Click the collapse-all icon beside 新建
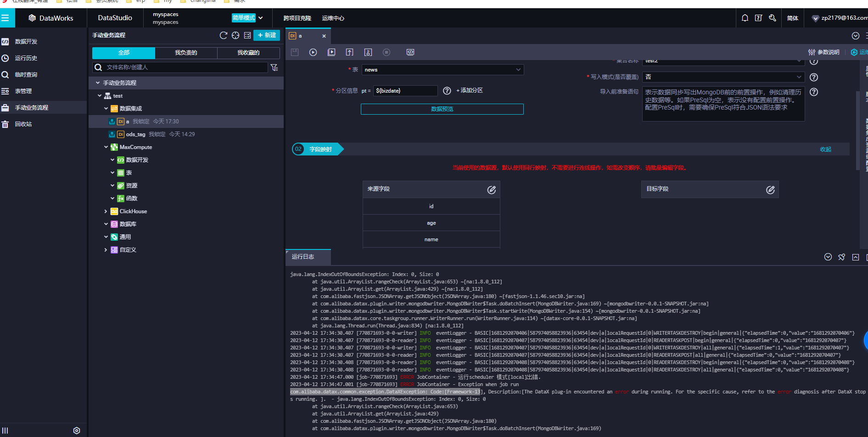 (x=247, y=35)
